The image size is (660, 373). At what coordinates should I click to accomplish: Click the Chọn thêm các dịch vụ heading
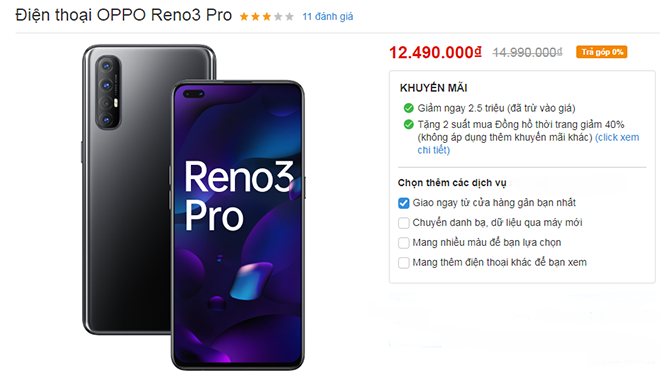(x=452, y=183)
